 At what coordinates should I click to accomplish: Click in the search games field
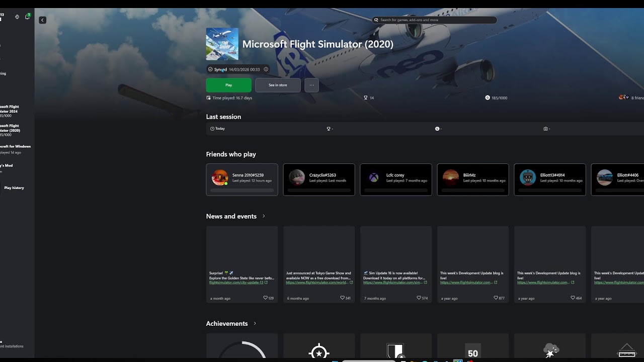tap(434, 20)
